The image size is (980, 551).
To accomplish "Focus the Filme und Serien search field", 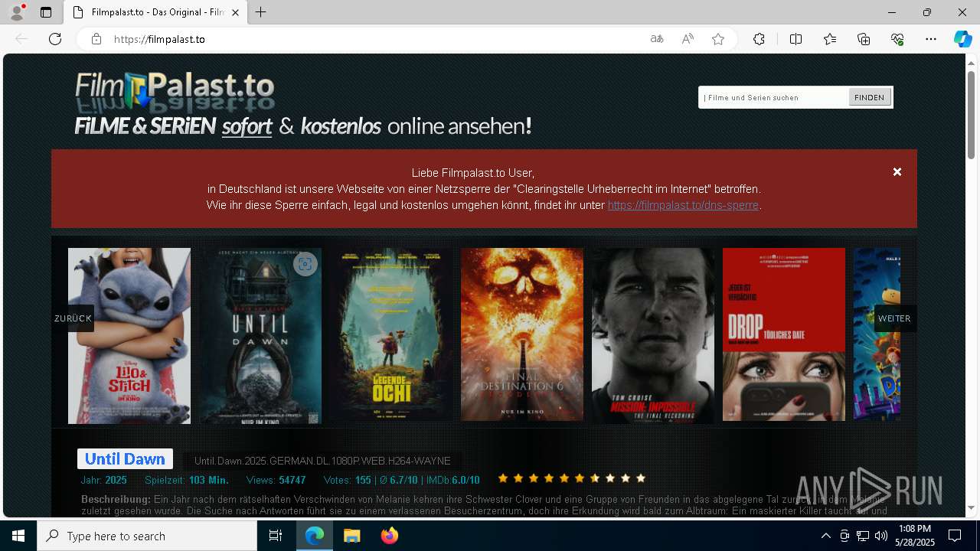I will 773,97.
